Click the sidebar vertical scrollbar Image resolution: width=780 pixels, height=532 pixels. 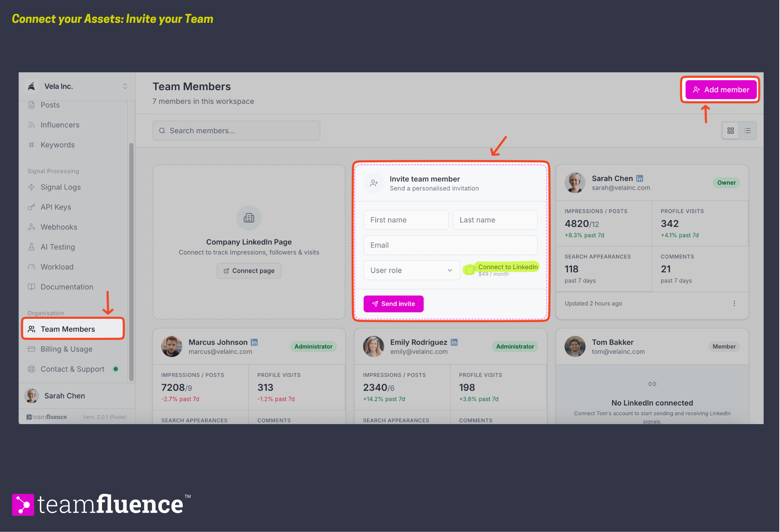point(131,262)
